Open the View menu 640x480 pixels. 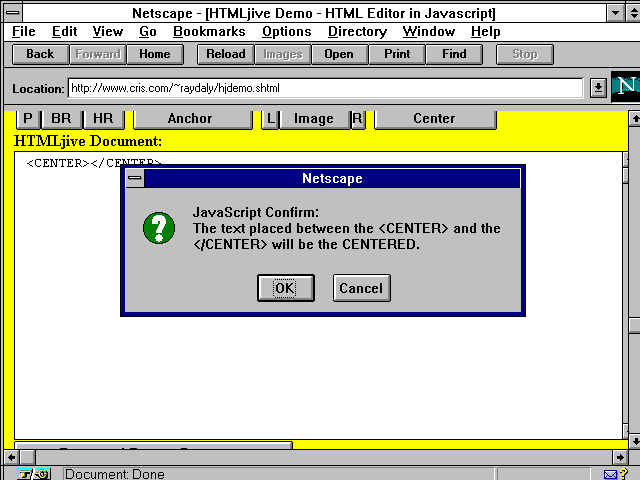(x=108, y=31)
